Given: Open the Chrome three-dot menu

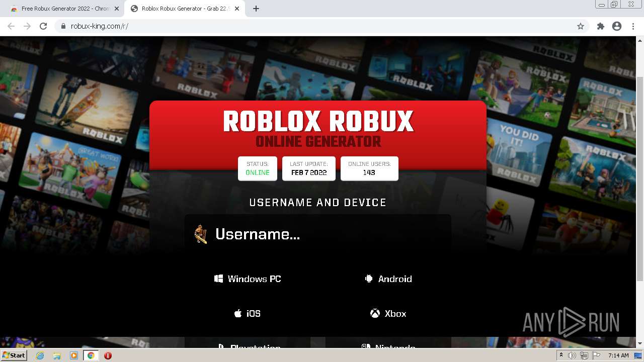Looking at the screenshot, I should pos(633,26).
